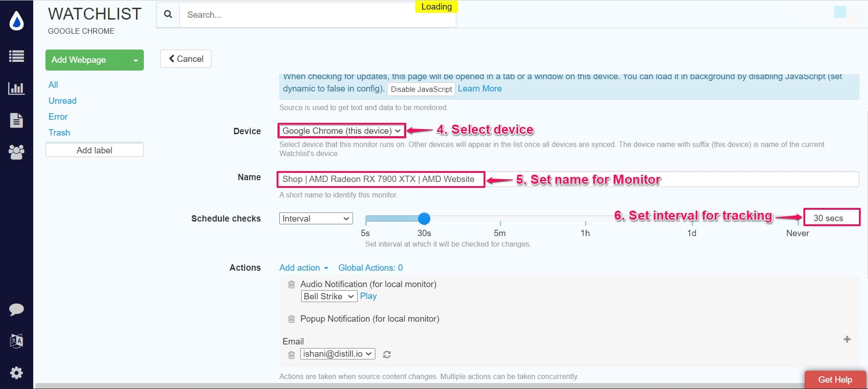Expand the Add Webpage dropdown arrow
Image resolution: width=868 pixels, height=389 pixels.
coord(136,60)
